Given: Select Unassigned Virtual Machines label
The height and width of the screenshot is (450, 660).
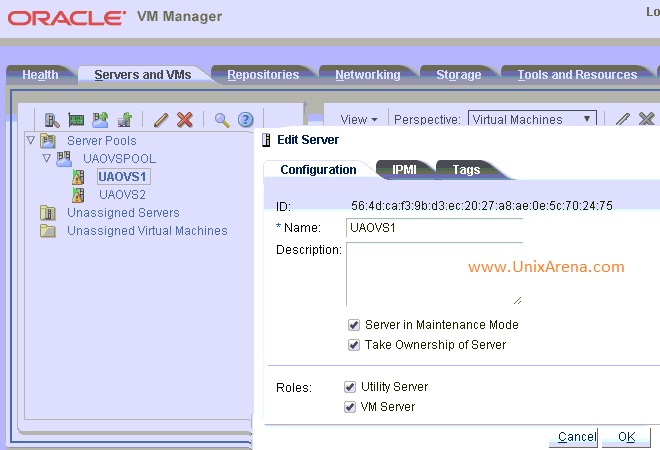Looking at the screenshot, I should pyautogui.click(x=147, y=231).
